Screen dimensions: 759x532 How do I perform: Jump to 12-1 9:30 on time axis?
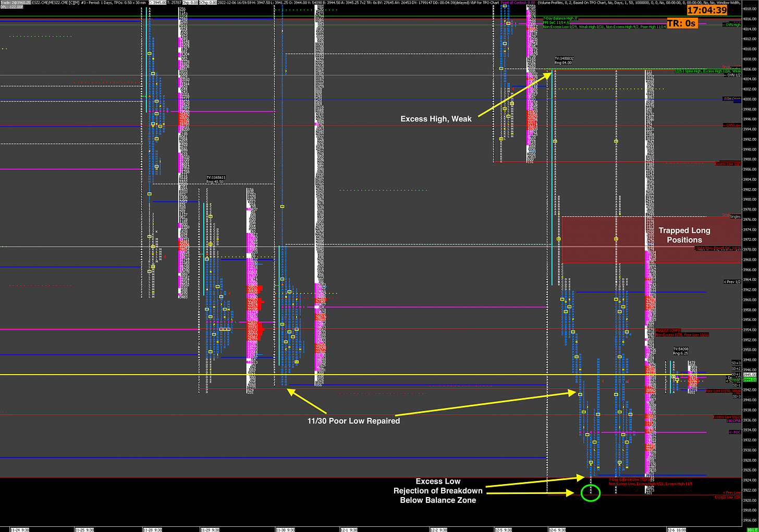(349, 529)
